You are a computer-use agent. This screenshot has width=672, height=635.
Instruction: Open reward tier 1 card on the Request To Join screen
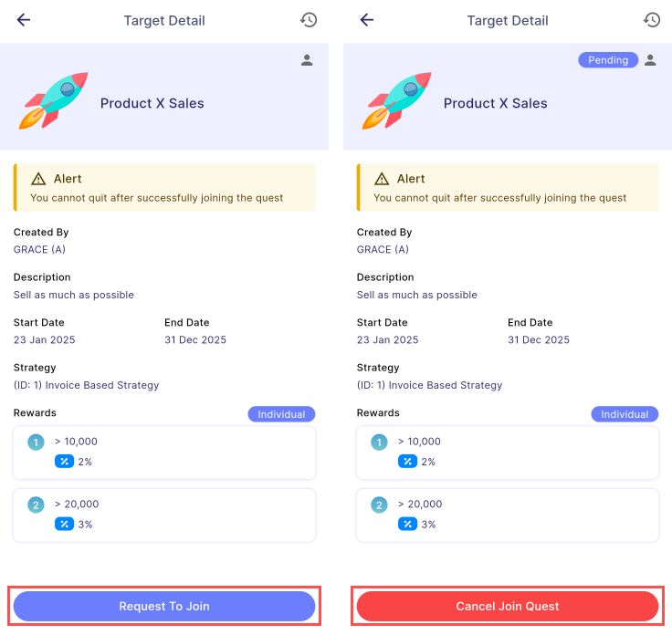[x=164, y=452]
